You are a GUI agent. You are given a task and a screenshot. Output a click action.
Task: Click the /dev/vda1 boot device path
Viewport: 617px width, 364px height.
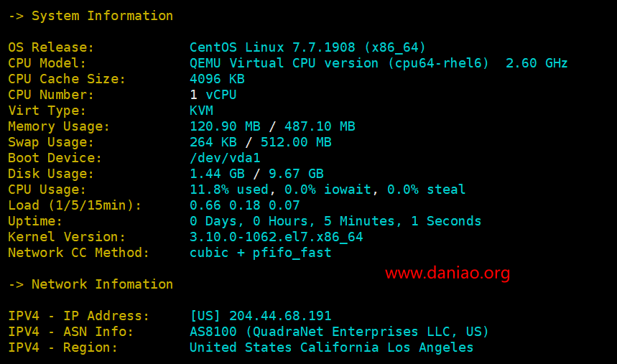225,158
